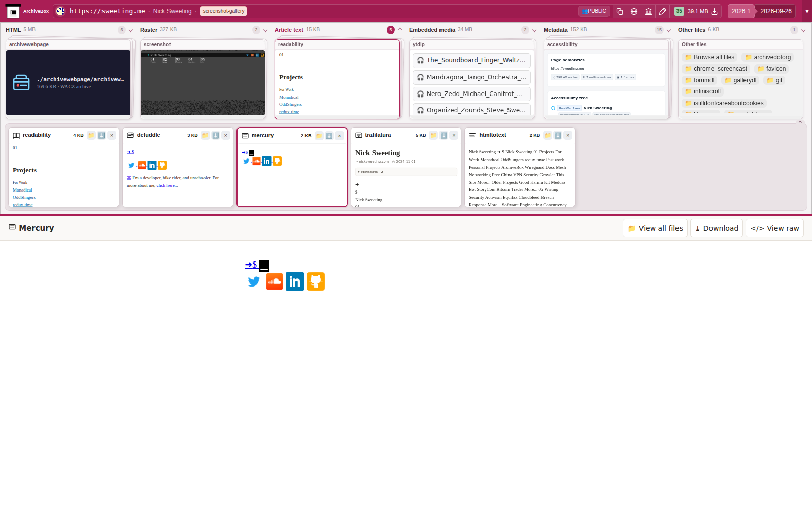Click the LinkedIn icon in Mercury content

click(295, 281)
